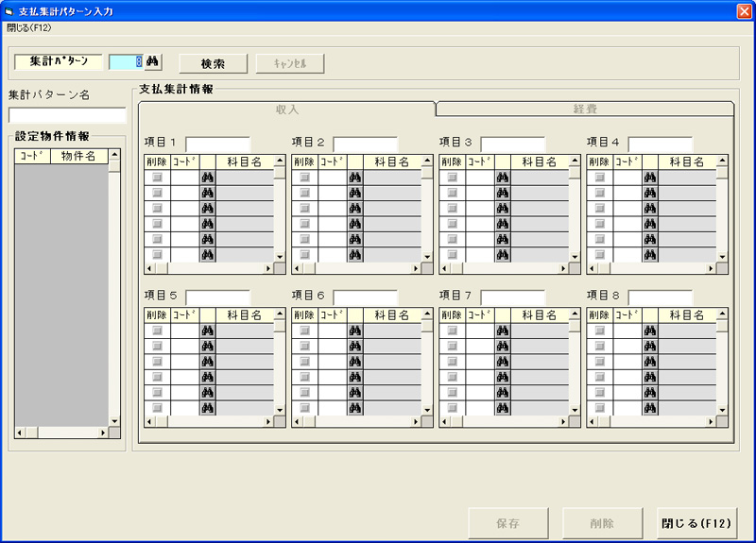Close the 支払集計パターン入力 window
The width and height of the screenshot is (756, 543).
coord(745,10)
